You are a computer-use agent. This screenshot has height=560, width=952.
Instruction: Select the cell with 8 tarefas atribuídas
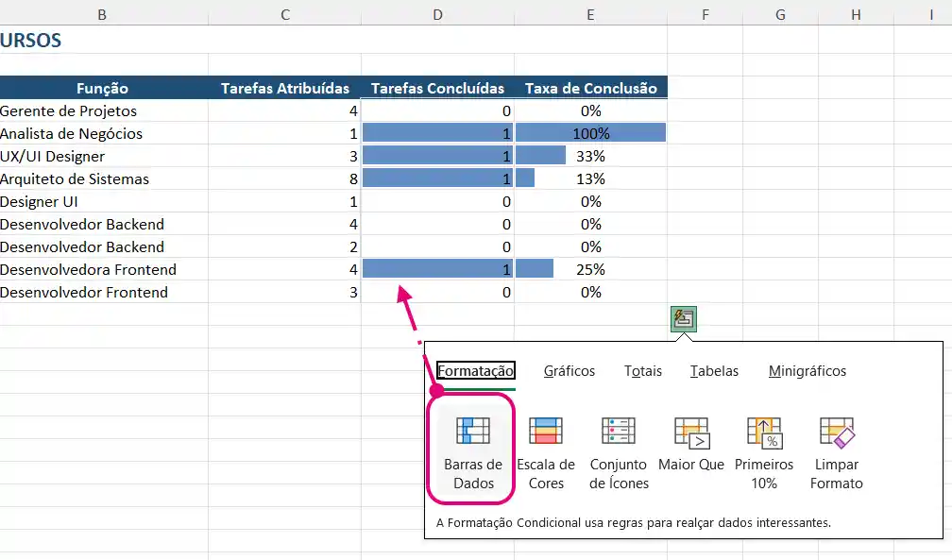point(283,178)
